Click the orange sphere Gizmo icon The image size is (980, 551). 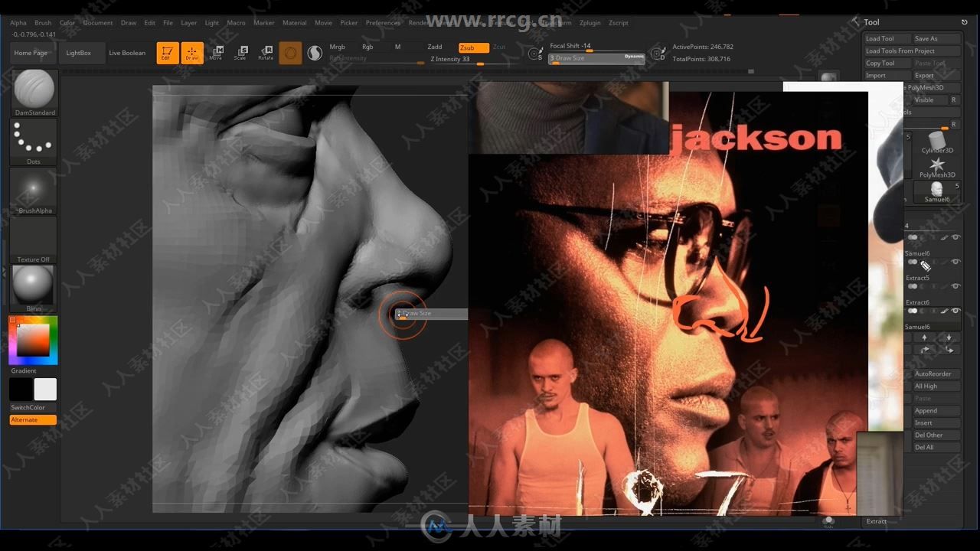click(x=290, y=53)
